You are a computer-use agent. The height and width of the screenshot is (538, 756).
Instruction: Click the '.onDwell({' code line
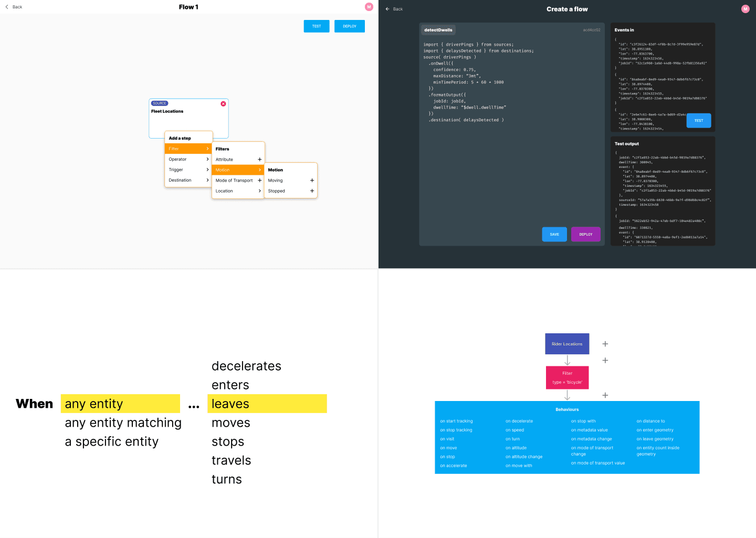coord(440,64)
